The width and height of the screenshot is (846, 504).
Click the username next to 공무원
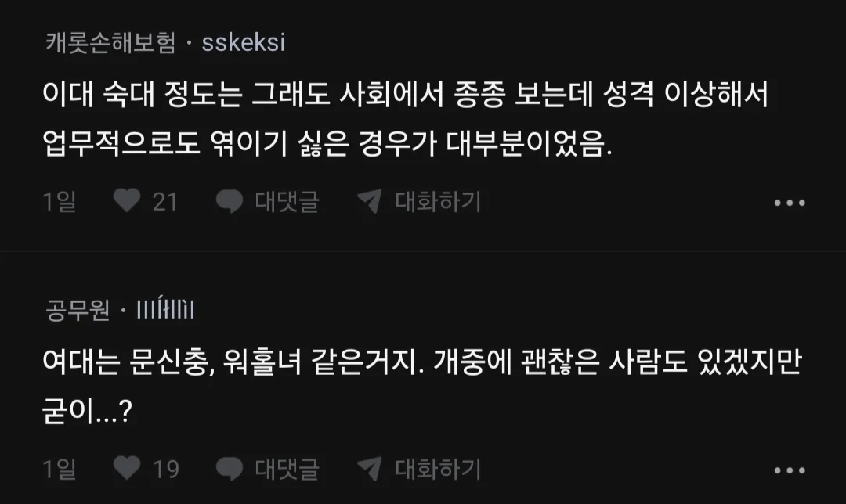(165, 311)
